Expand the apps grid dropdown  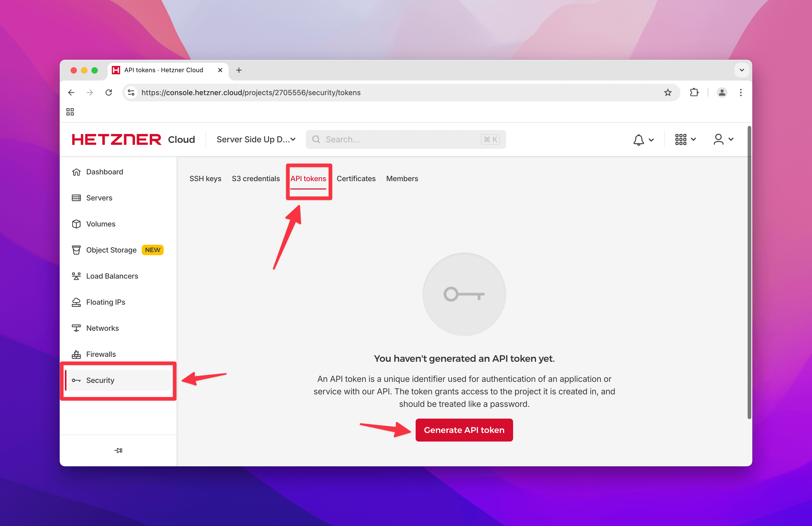pos(684,139)
